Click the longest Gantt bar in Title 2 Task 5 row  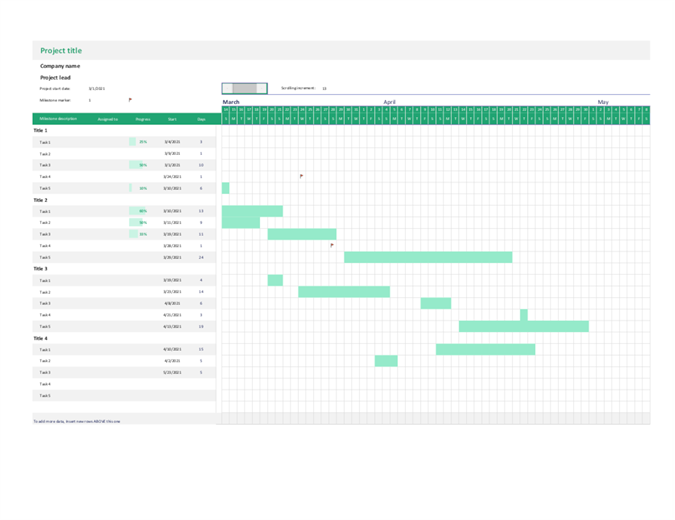tap(428, 257)
